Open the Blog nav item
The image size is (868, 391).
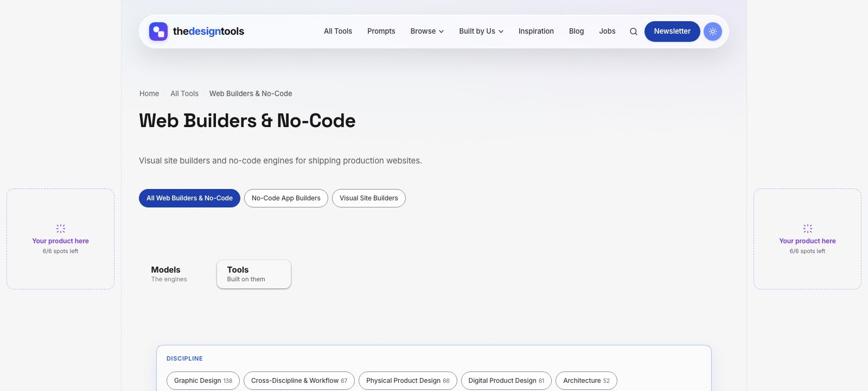click(x=577, y=31)
